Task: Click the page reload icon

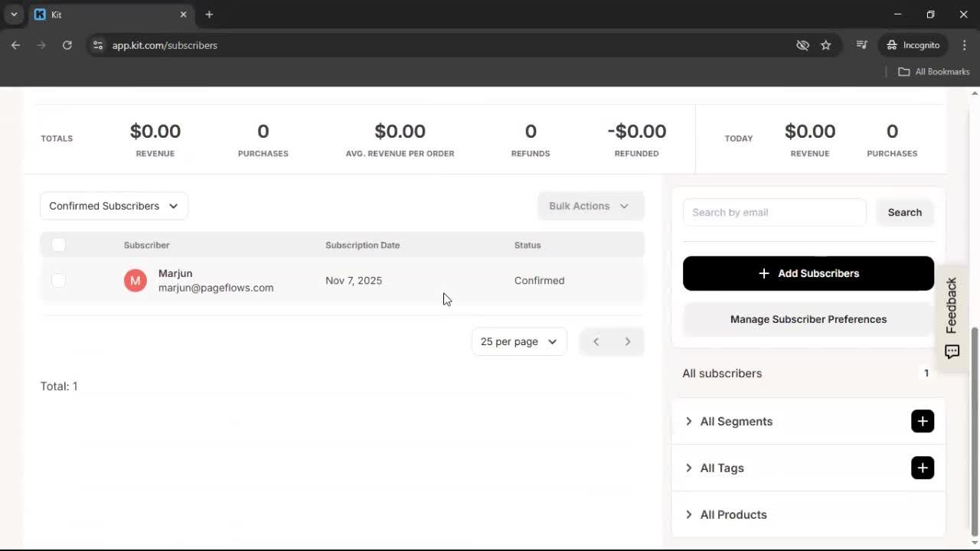Action: tap(67, 45)
